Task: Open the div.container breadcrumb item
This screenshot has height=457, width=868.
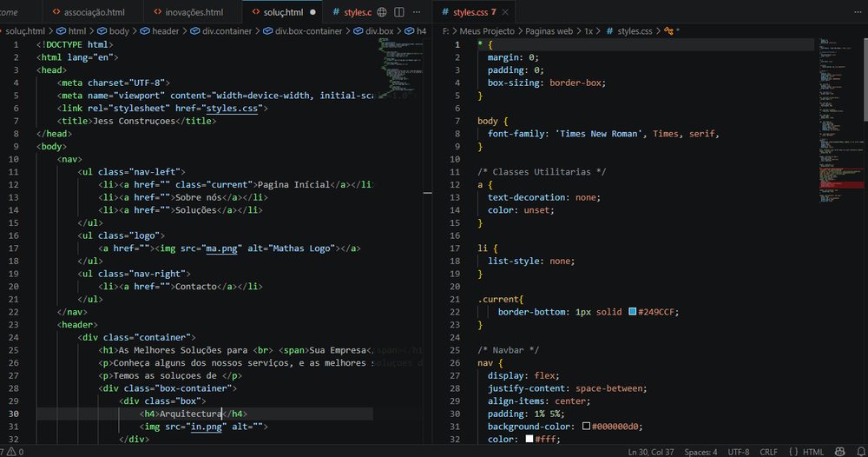Action: click(220, 31)
